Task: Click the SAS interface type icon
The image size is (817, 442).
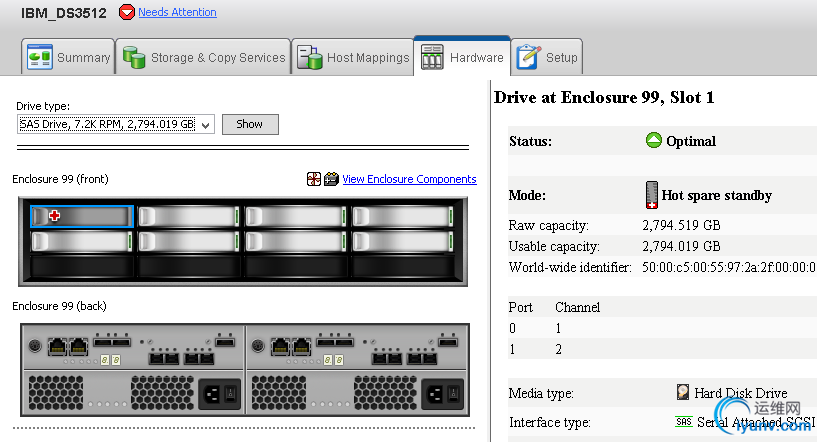Action: tap(684, 422)
